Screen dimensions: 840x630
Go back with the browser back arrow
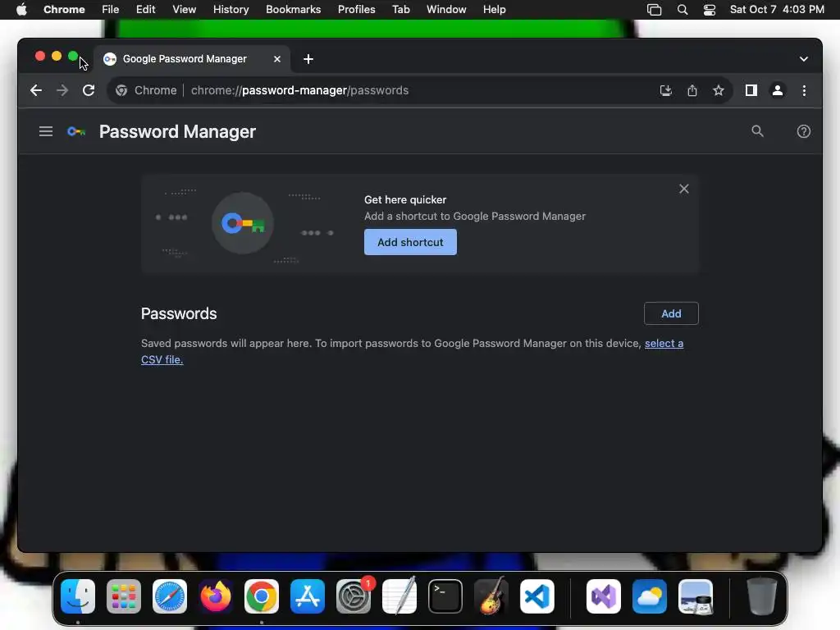coord(36,90)
